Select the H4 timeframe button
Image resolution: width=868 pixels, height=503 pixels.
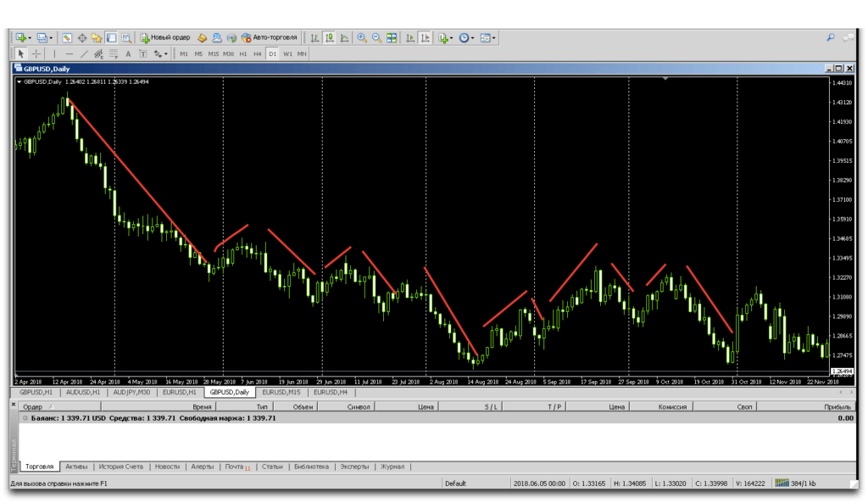tap(258, 53)
